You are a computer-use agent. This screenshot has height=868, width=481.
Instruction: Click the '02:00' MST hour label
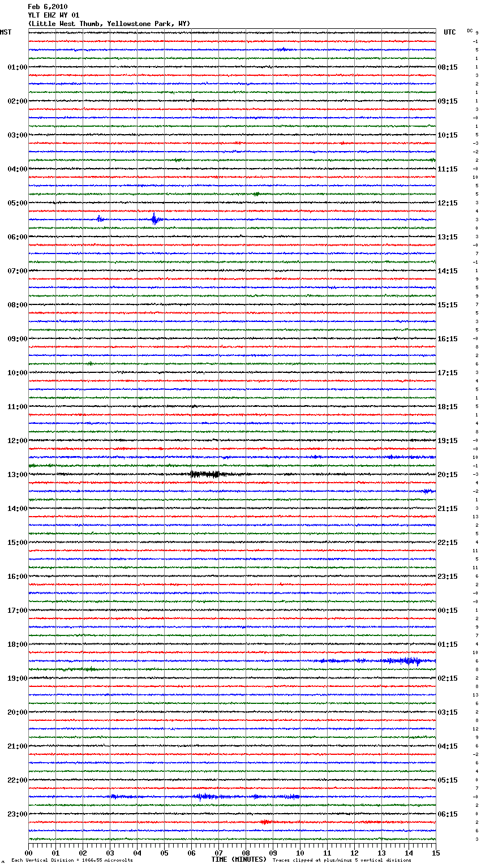pyautogui.click(x=18, y=101)
